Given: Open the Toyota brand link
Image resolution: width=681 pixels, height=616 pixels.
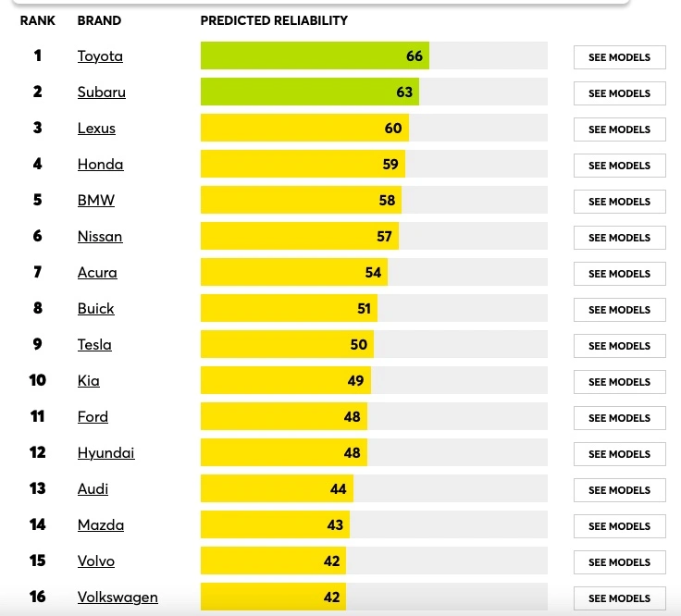Looking at the screenshot, I should (100, 56).
